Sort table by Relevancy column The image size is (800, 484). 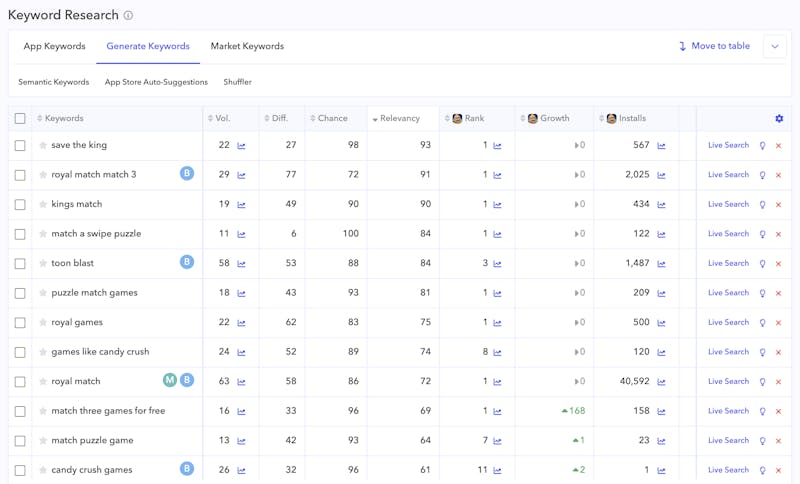[x=399, y=119]
